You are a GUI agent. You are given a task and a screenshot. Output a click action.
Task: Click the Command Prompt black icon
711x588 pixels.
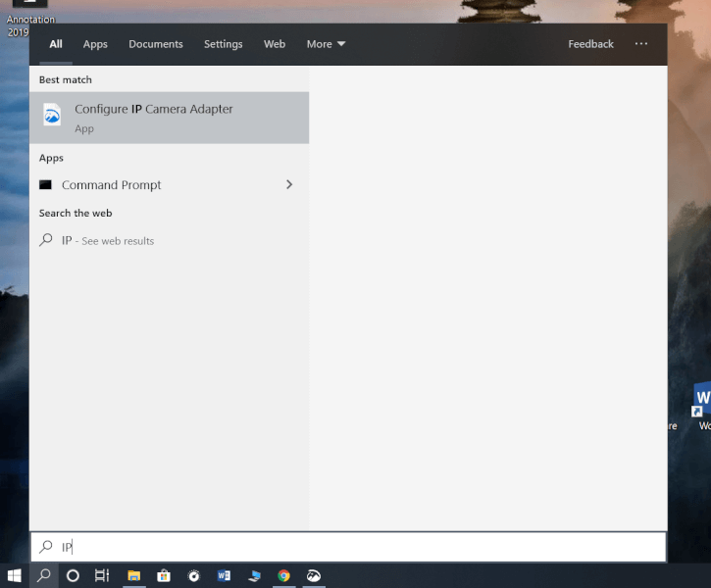tap(45, 185)
